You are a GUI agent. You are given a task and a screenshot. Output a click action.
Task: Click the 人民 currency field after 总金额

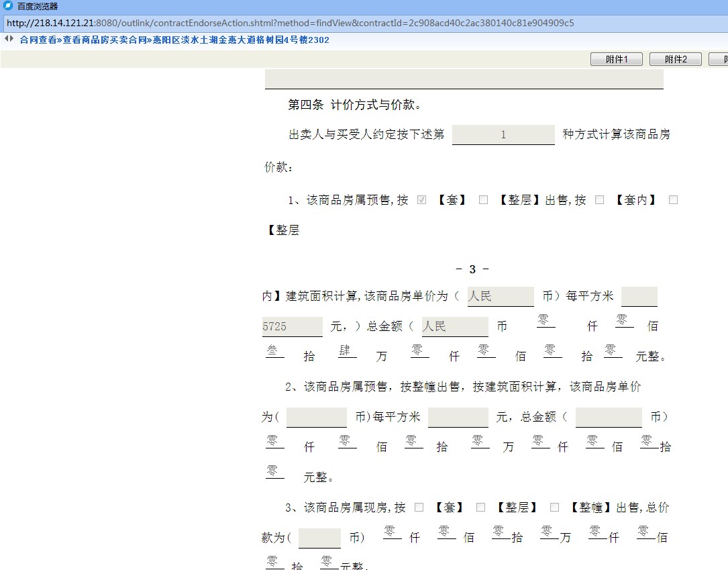tap(454, 326)
